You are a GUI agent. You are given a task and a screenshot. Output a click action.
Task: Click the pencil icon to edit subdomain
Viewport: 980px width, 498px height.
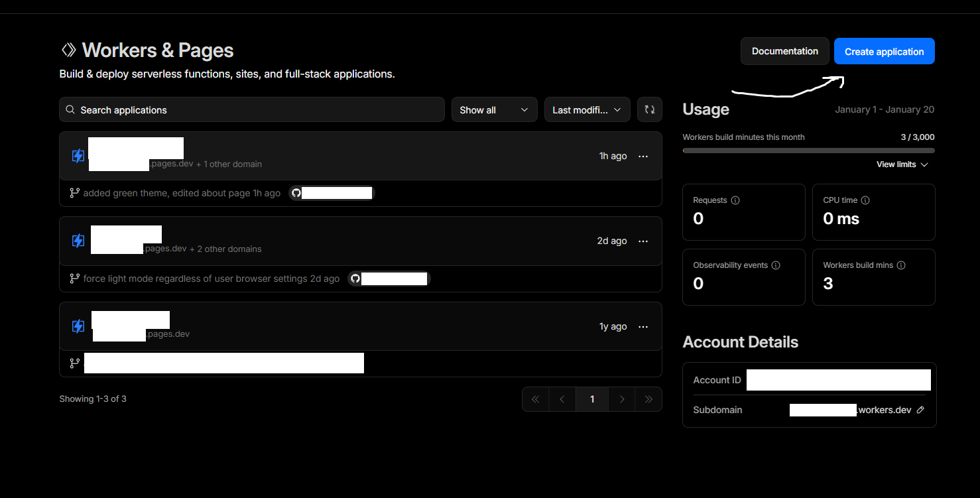pos(920,410)
